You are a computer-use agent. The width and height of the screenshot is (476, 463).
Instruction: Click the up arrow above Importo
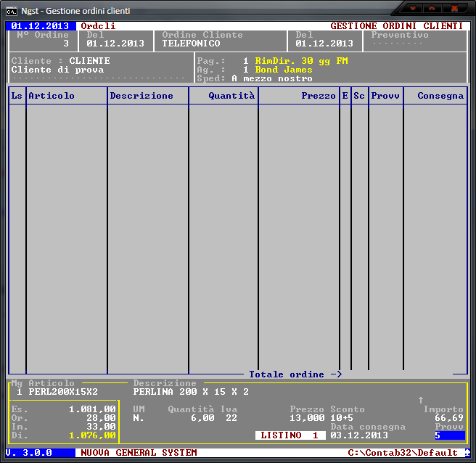point(420,400)
